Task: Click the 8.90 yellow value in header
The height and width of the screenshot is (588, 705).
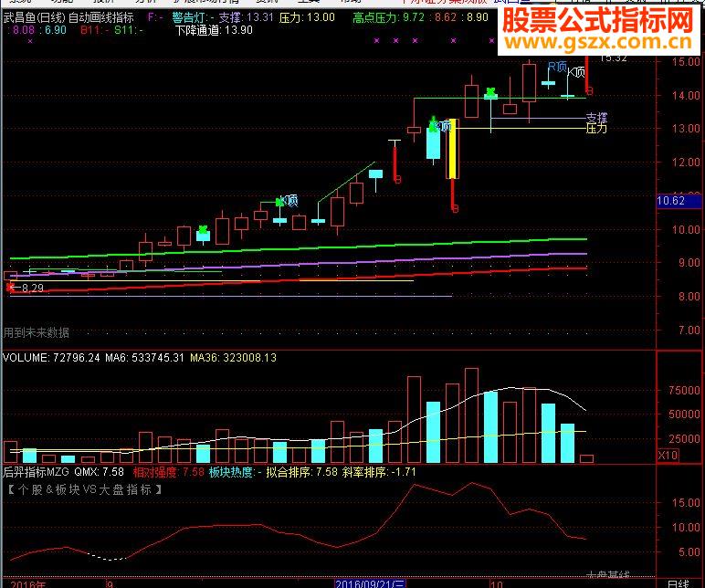Action: coord(478,17)
